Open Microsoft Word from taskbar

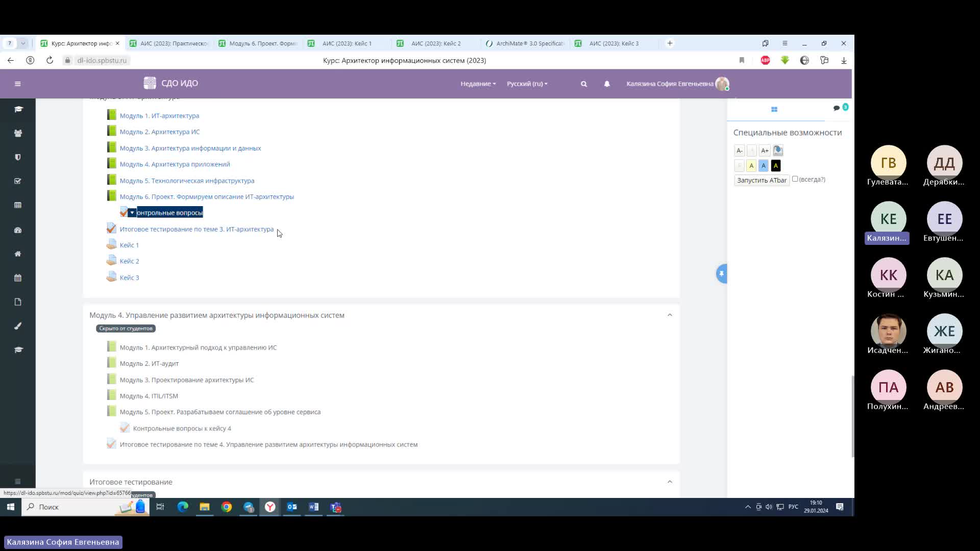tap(314, 507)
